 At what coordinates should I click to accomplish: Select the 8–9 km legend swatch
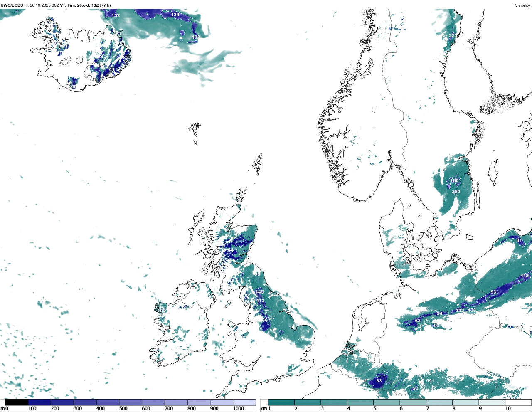(x=465, y=402)
